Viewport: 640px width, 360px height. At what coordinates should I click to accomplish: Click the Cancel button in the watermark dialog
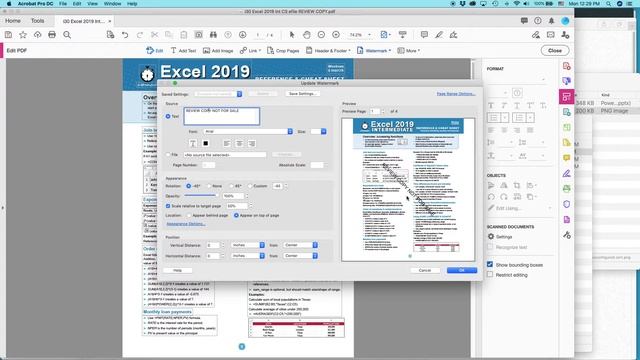(425, 270)
